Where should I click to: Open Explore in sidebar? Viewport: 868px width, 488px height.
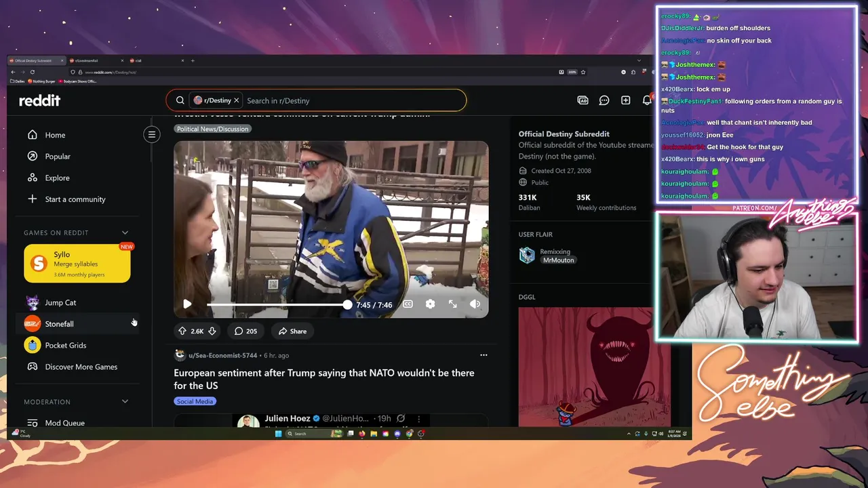point(77,178)
